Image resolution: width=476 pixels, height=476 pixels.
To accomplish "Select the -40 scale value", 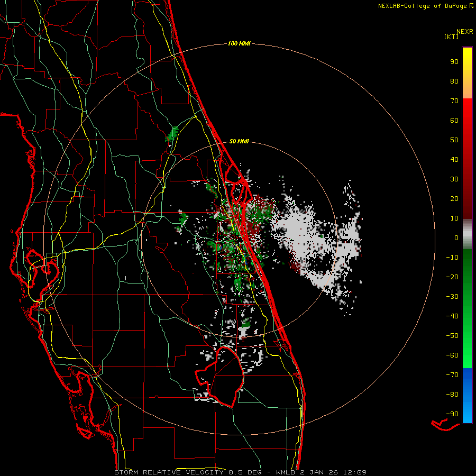I will (452, 316).
